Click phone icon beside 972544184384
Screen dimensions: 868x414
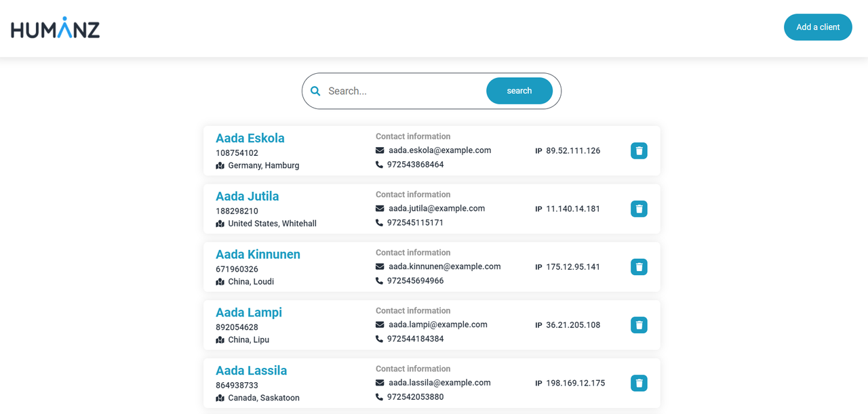click(379, 339)
